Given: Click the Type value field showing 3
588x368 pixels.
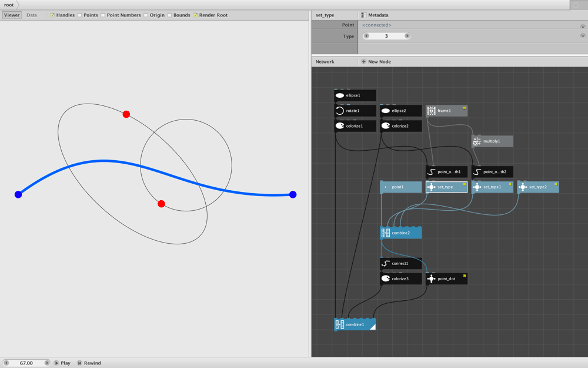Looking at the screenshot, I should 387,36.
